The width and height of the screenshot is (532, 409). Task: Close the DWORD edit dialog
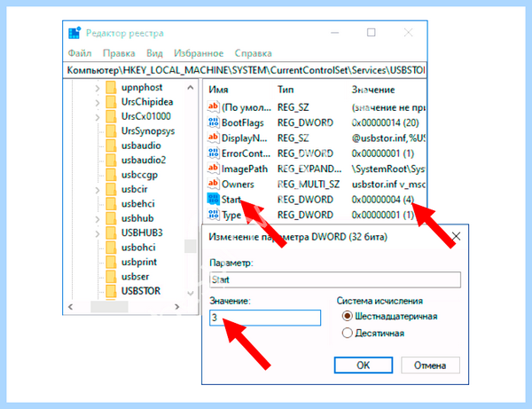[x=456, y=236]
